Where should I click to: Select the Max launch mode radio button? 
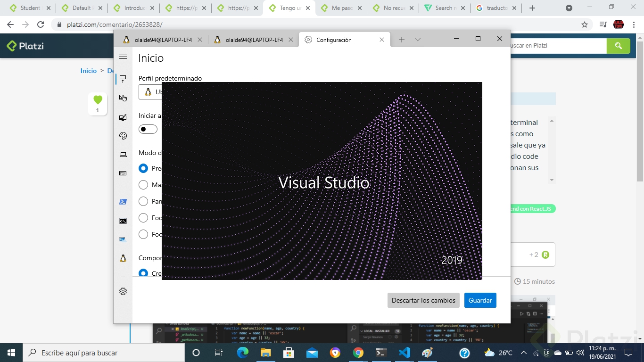tap(143, 185)
